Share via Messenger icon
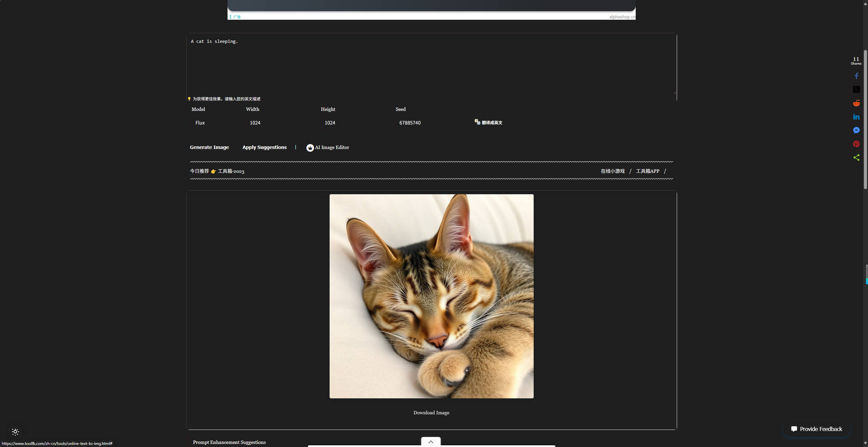868x447 pixels. coord(856,130)
